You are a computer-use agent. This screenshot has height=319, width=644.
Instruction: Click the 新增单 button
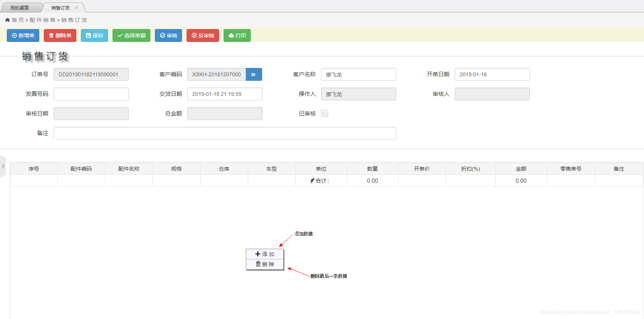(x=23, y=35)
